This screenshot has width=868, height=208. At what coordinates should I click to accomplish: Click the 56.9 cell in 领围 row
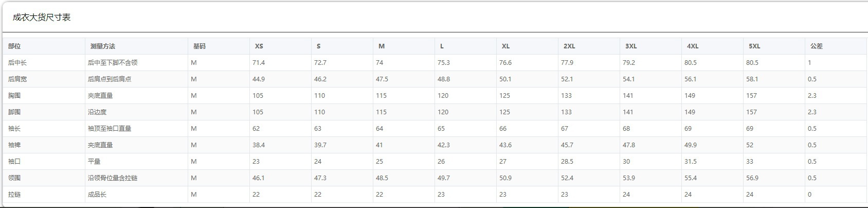pos(752,178)
